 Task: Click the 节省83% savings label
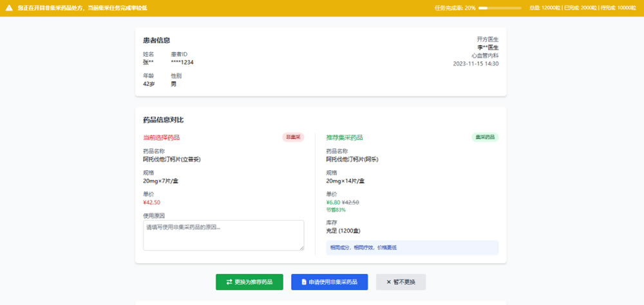(x=336, y=210)
